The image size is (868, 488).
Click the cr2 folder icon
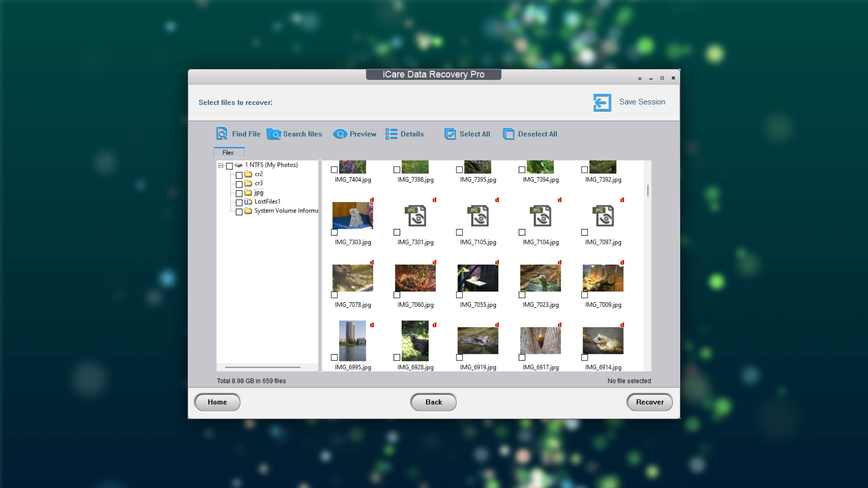coord(248,174)
